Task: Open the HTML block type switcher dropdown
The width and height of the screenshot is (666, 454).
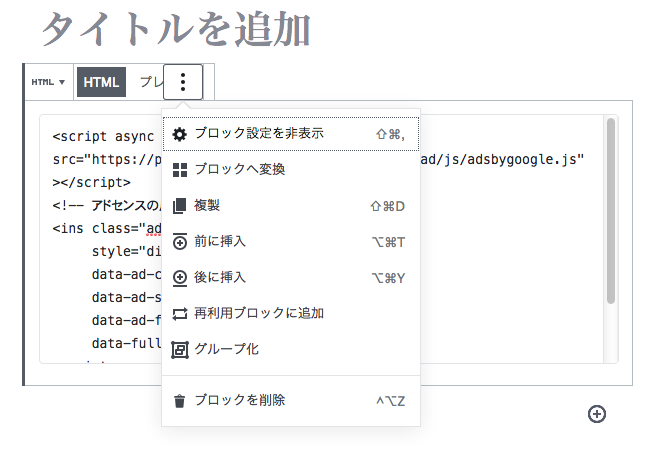Action: point(48,82)
